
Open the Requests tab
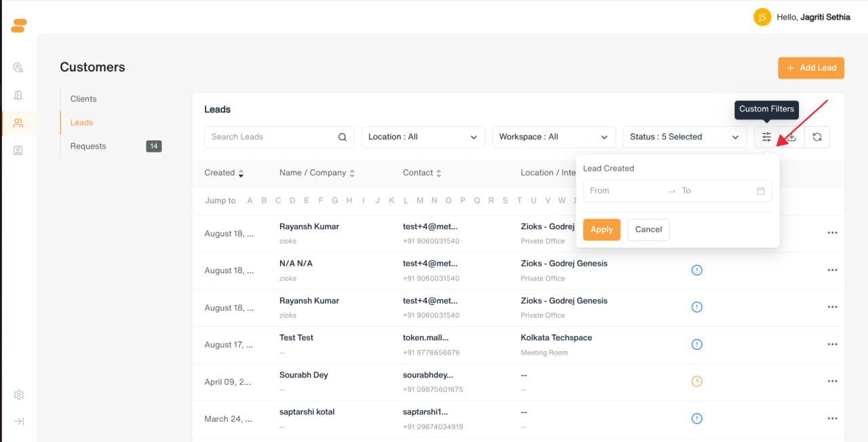point(88,146)
